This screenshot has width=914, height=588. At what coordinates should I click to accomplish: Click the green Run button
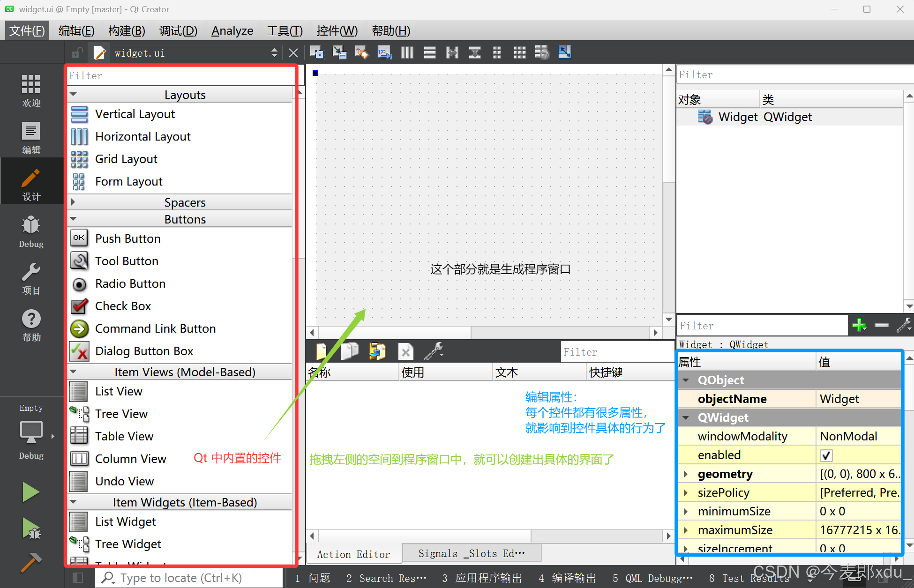[x=31, y=492]
